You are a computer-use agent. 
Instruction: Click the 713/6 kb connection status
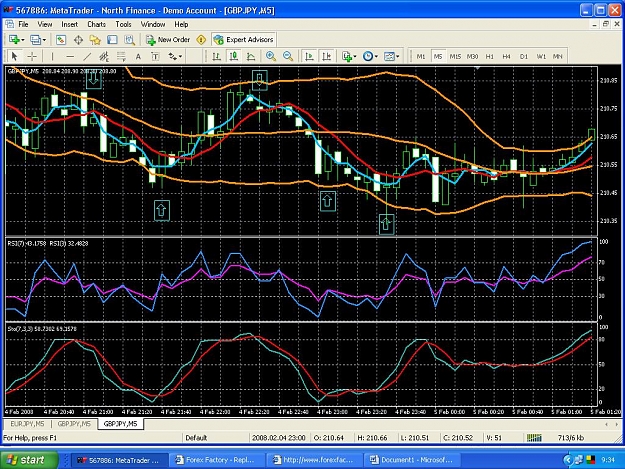click(571, 438)
